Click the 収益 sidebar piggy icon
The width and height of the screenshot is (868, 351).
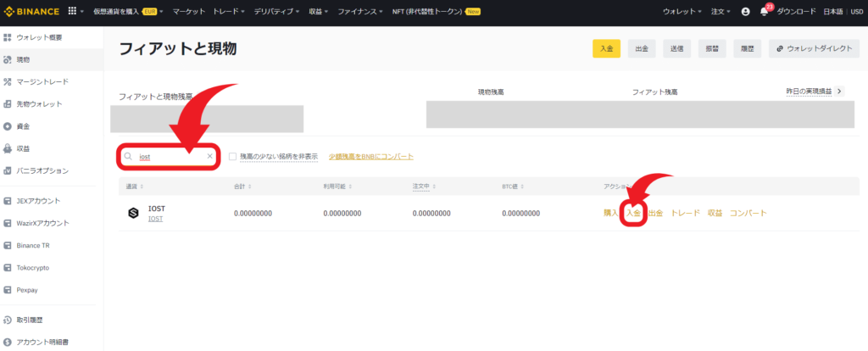(7, 148)
